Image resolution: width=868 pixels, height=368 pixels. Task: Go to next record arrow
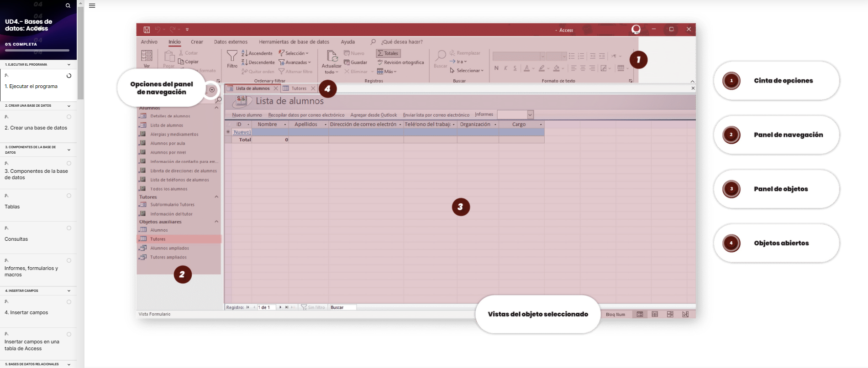click(x=280, y=307)
